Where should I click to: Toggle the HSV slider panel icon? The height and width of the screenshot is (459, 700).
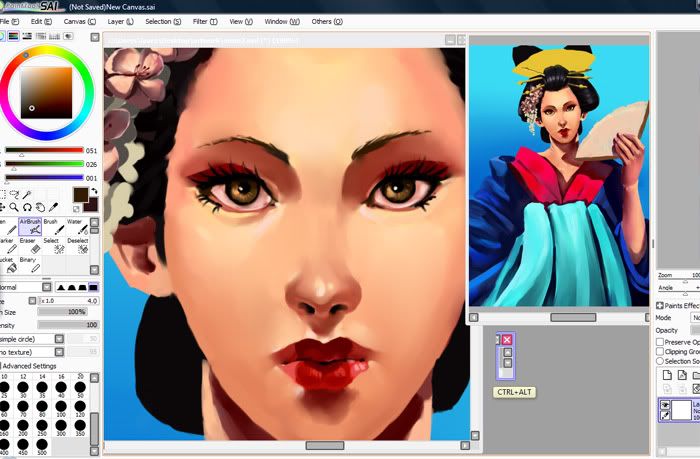(x=27, y=36)
